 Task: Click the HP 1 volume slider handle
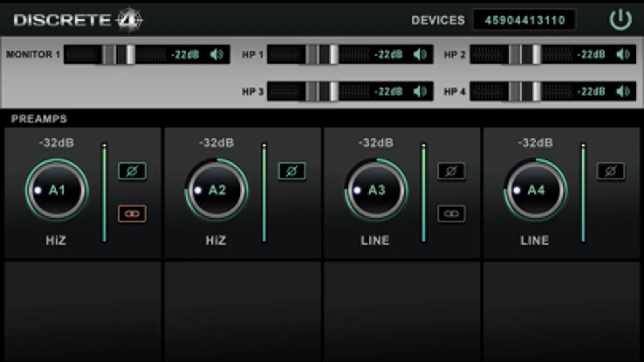click(322, 54)
